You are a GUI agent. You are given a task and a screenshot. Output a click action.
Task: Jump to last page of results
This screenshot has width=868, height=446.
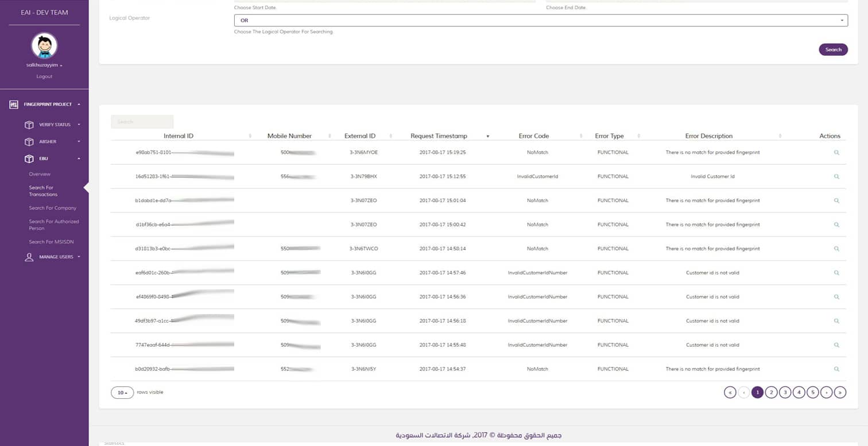coord(840,393)
